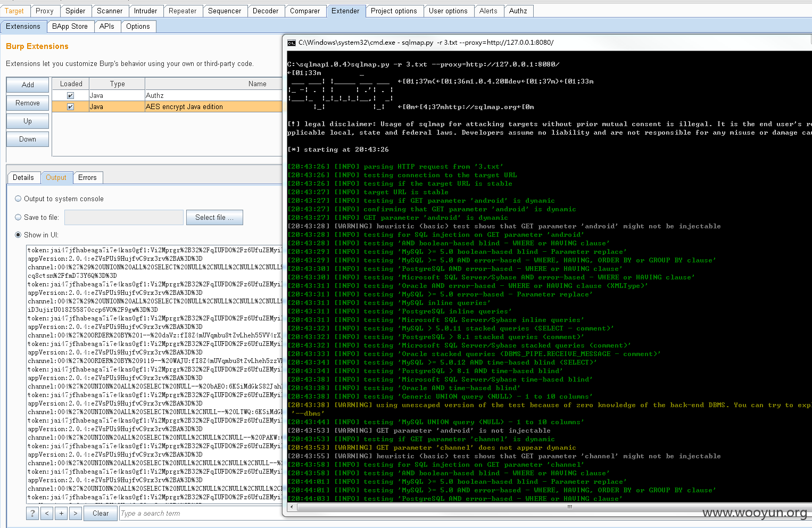Click 'target URL is stable' log line
The height and width of the screenshot is (528, 812).
click(x=368, y=192)
